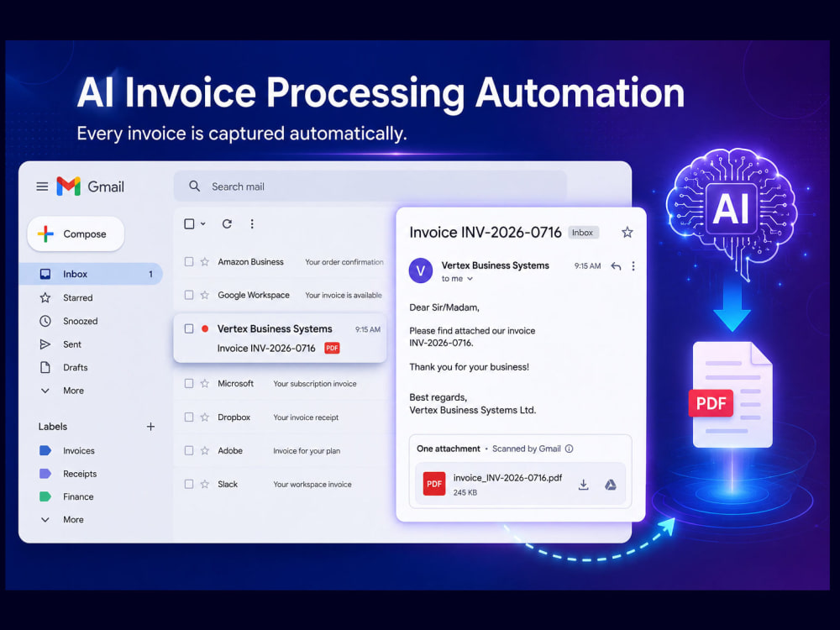This screenshot has height=630, width=840.
Task: Click the Vertex Business Systems sender name in message
Action: tap(495, 265)
